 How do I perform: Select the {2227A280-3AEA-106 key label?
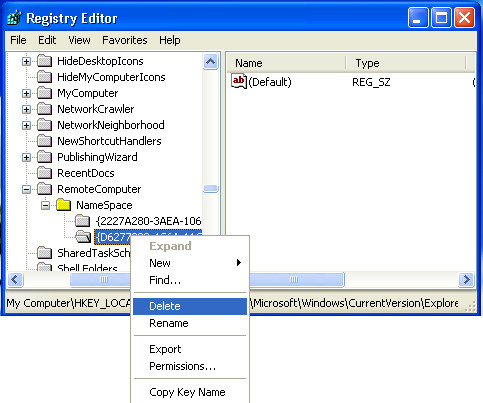coord(148,221)
